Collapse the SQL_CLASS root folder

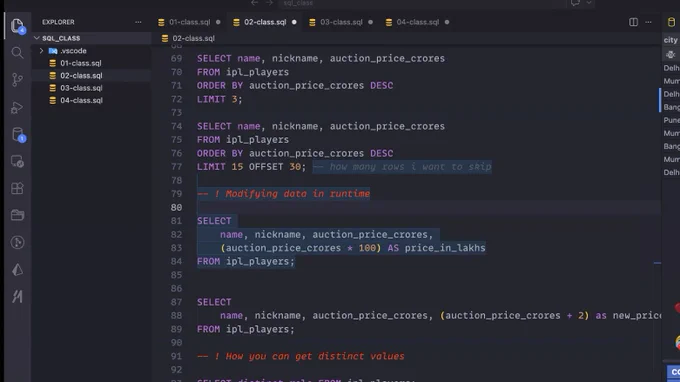37,38
